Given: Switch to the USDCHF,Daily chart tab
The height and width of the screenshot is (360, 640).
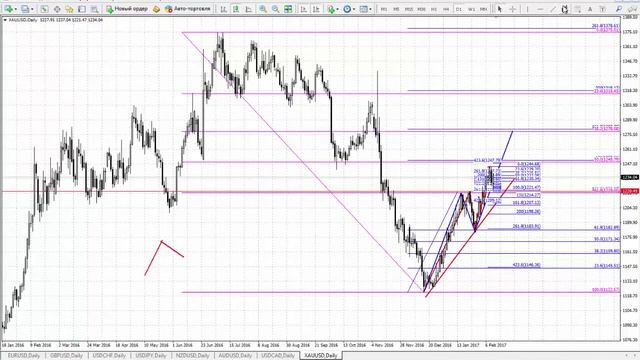Looking at the screenshot, I should tap(109, 356).
